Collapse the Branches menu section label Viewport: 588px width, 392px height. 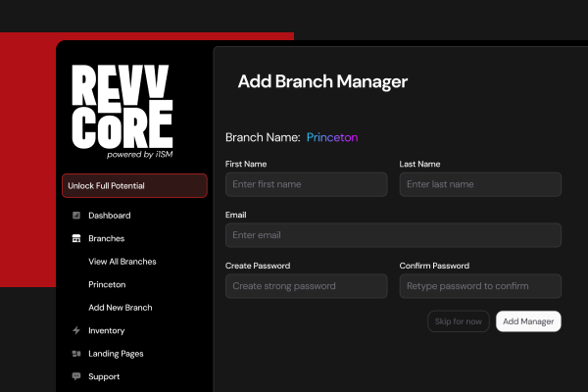(x=106, y=238)
